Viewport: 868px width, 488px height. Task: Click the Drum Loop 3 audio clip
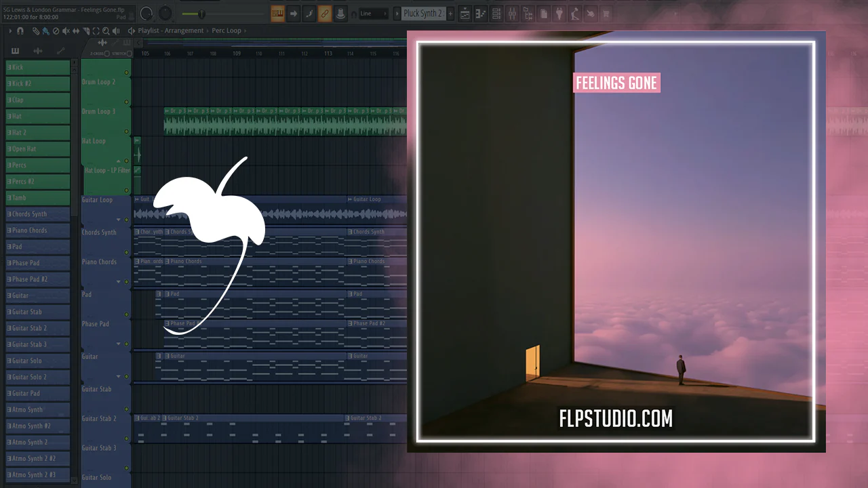pyautogui.click(x=285, y=121)
